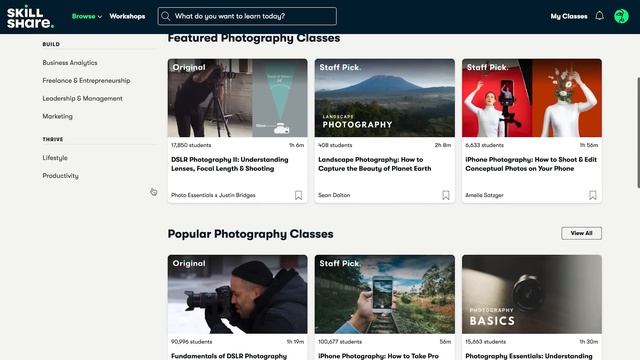640x360 pixels.
Task: Open the notifications bell
Action: tap(599, 16)
